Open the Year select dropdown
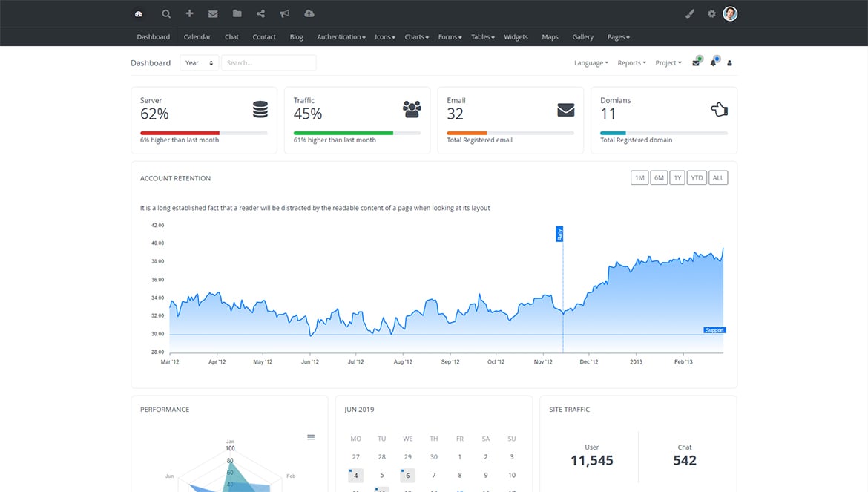 coord(200,63)
